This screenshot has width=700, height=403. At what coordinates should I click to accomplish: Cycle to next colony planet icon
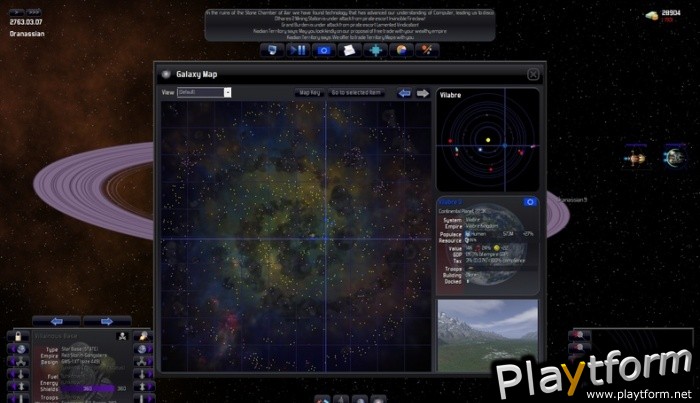[143, 349]
